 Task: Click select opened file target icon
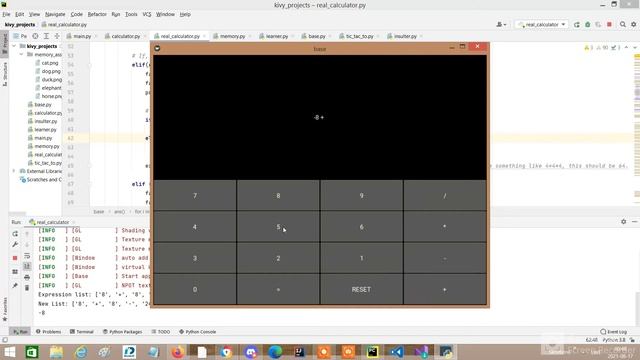36,36
